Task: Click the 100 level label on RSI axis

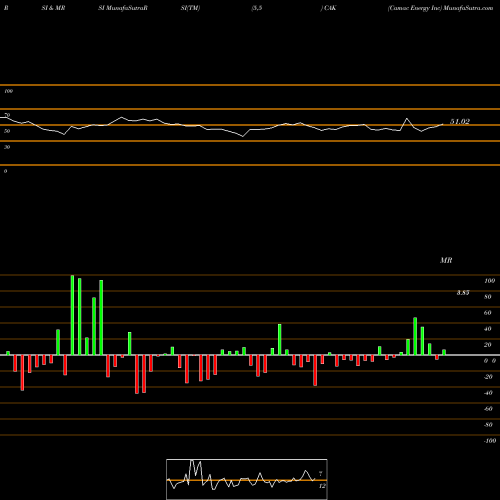Action: [8, 91]
